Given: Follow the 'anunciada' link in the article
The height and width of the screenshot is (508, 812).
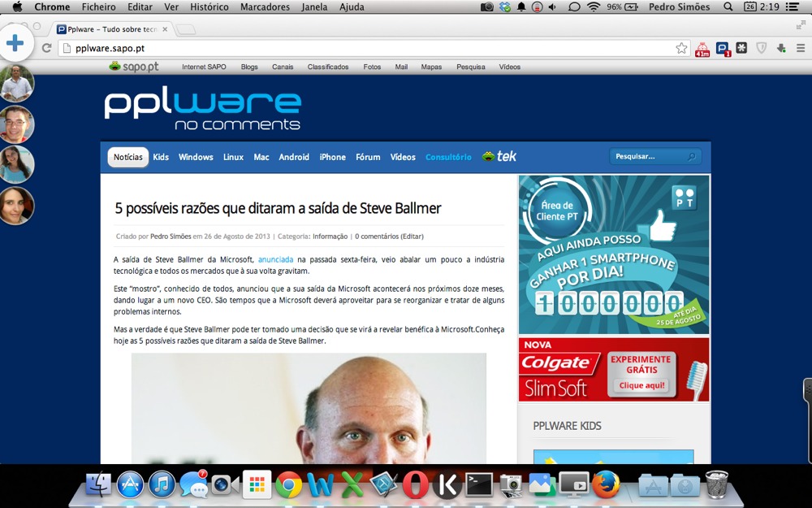Looking at the screenshot, I should 275,259.
